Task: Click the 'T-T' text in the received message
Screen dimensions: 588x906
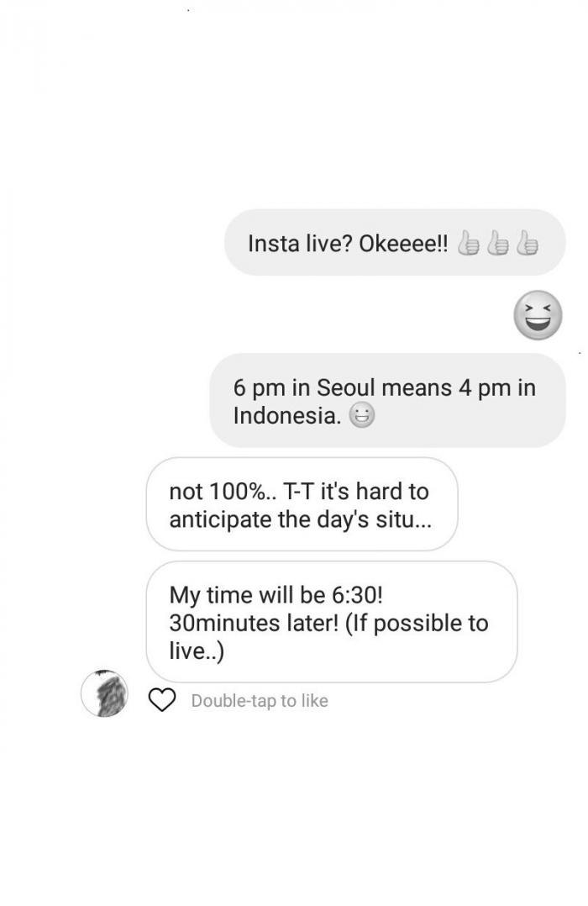Action: pyautogui.click(x=299, y=492)
